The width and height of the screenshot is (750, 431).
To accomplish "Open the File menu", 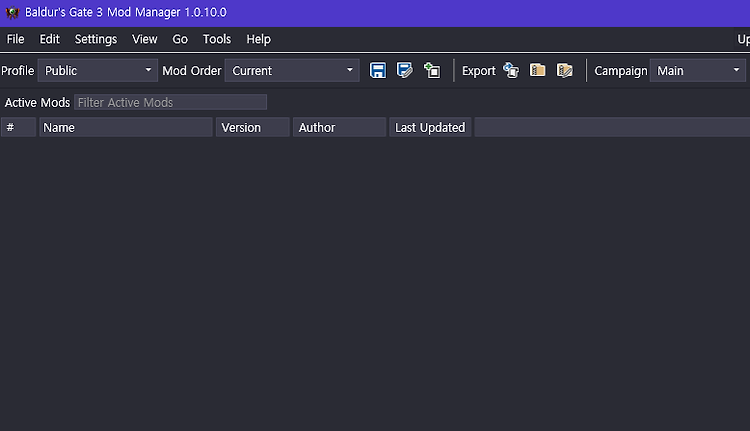I will pos(15,39).
